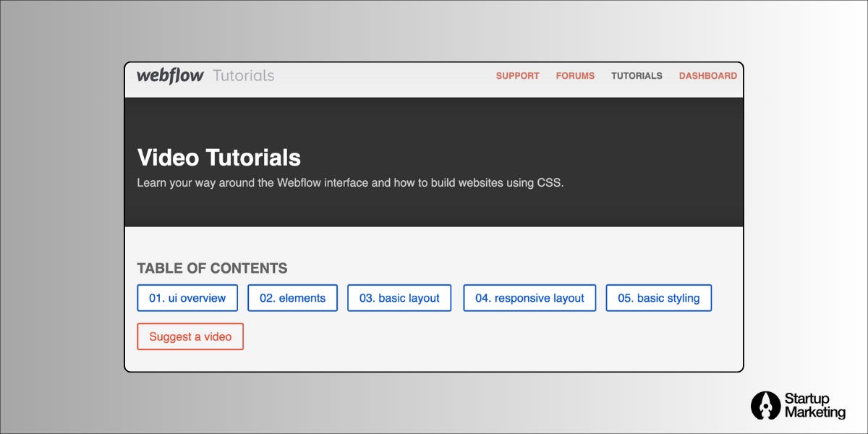Click the TABLE OF CONTENTS heading
This screenshot has height=434, width=868.
(212, 268)
